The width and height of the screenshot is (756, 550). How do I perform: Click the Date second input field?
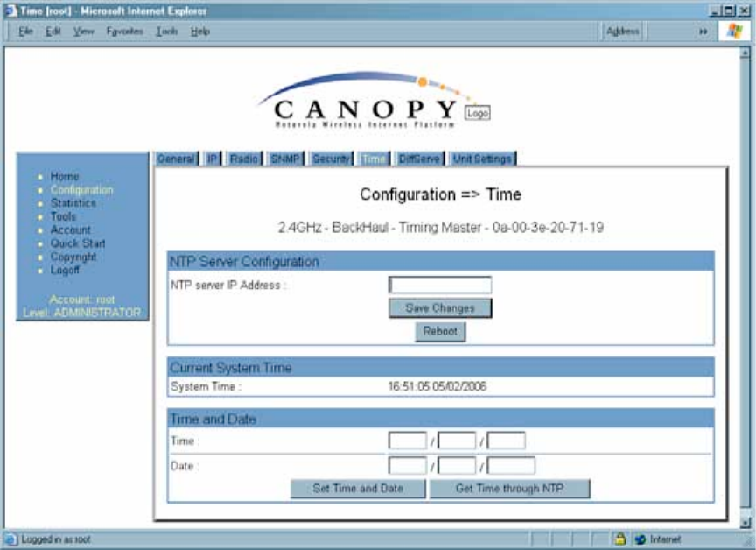(x=457, y=466)
